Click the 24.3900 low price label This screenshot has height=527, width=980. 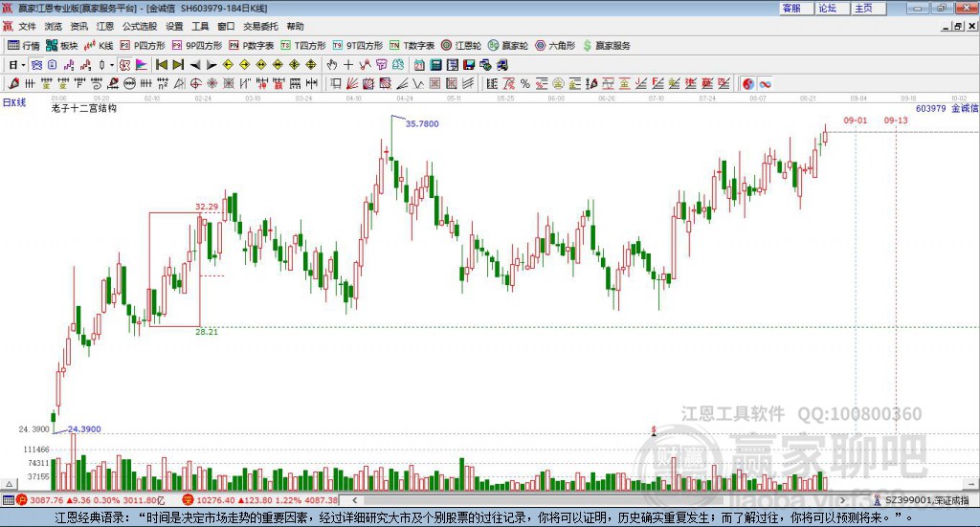[84, 429]
